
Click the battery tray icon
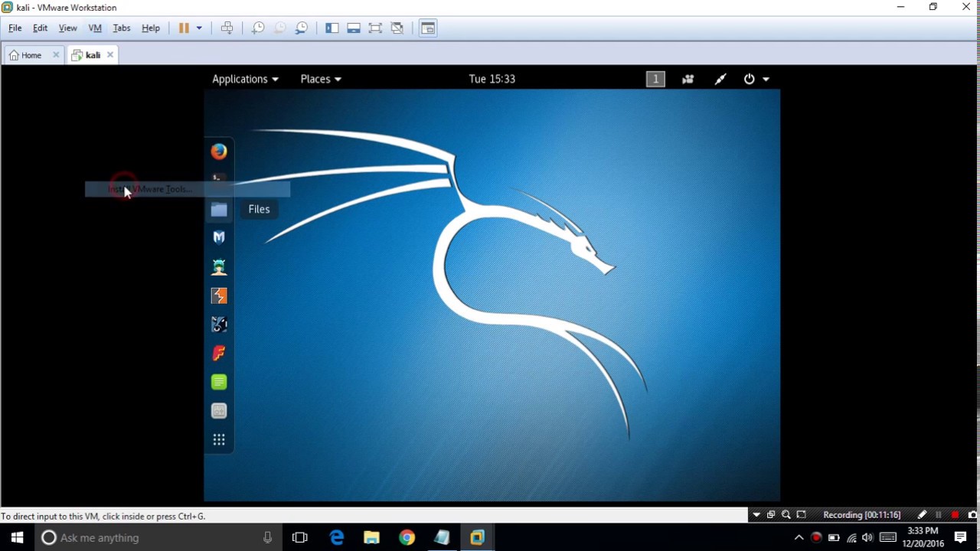[x=834, y=538]
